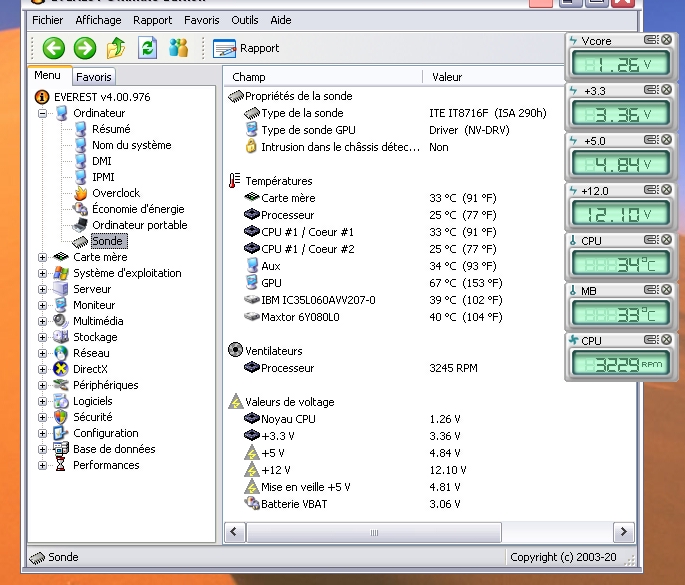The height and width of the screenshot is (585, 685).
Task: Expand the Système d'exploitation tree node
Action: pyautogui.click(x=43, y=273)
